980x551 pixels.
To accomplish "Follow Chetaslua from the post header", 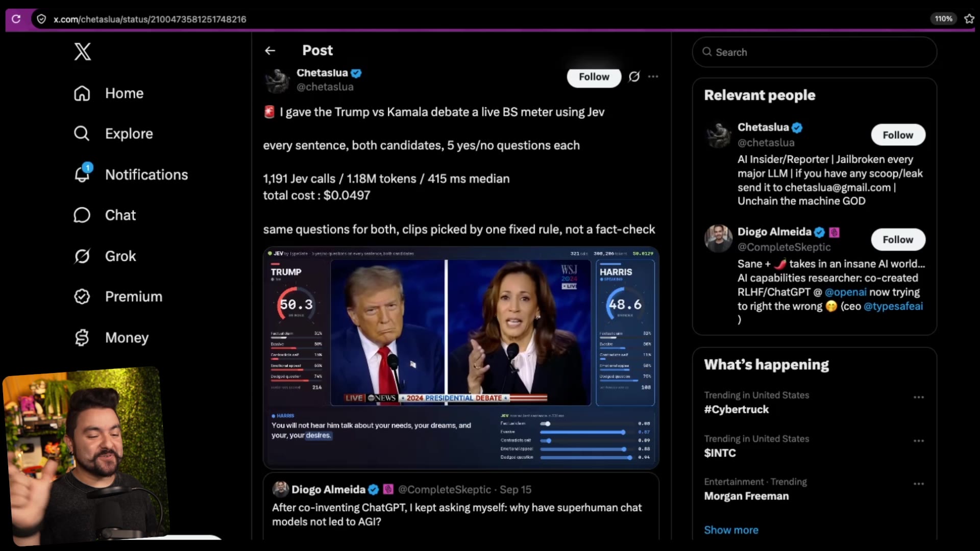I will (594, 77).
